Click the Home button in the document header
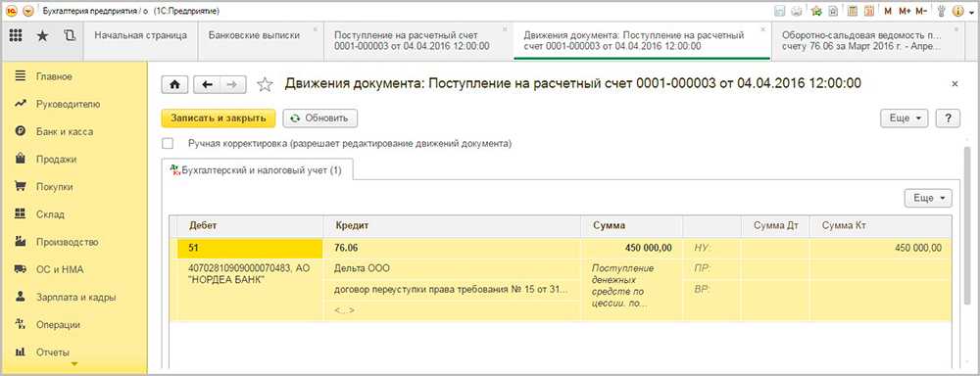The height and width of the screenshot is (376, 980). [175, 85]
